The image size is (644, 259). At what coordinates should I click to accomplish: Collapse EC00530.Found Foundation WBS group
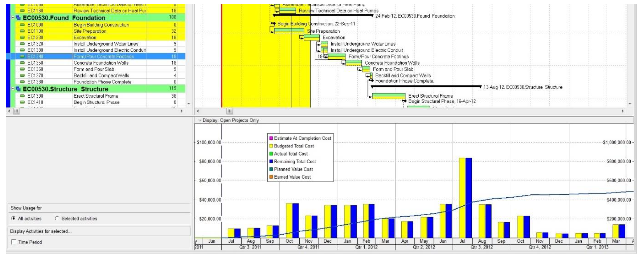click(x=13, y=17)
